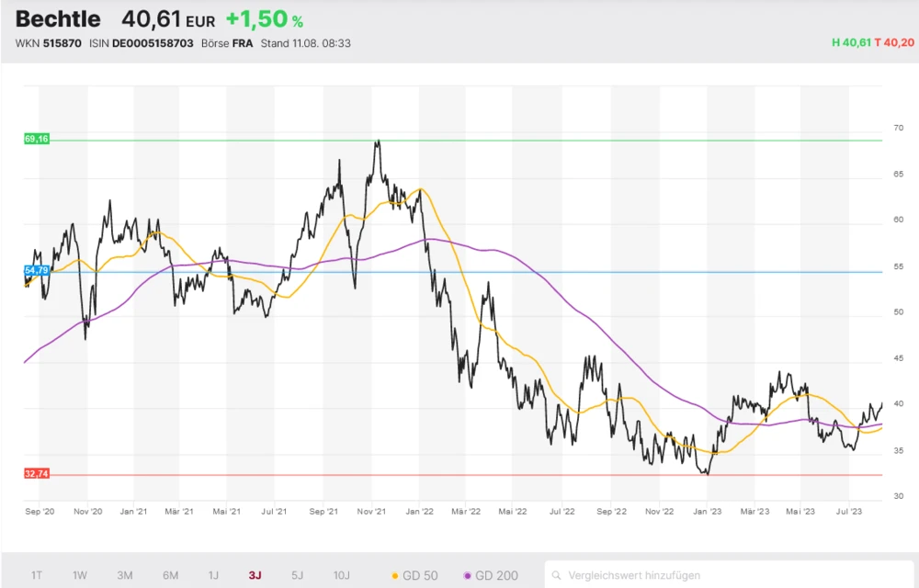This screenshot has height=588, width=919.
Task: Click the blue 54,79 price label
Action: click(x=37, y=270)
